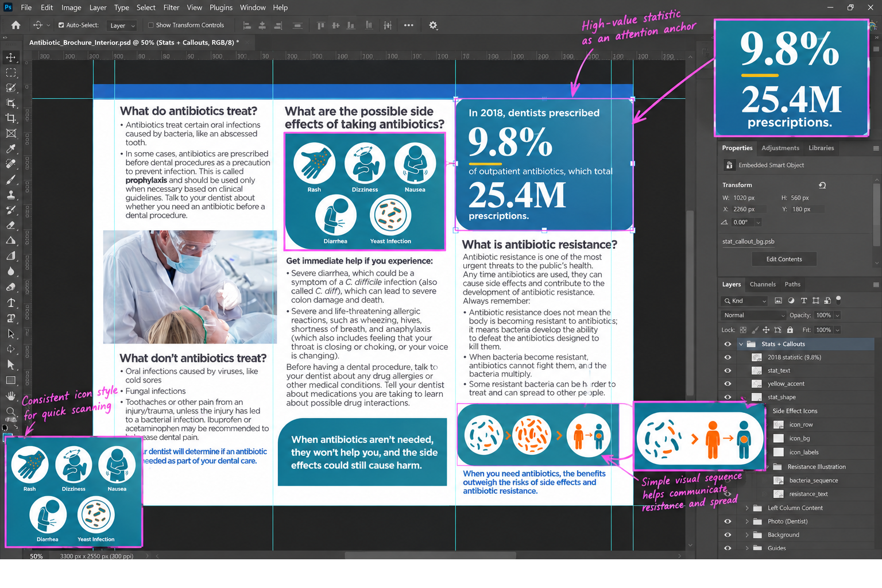Open the Normal blend mode dropdown

click(x=753, y=315)
